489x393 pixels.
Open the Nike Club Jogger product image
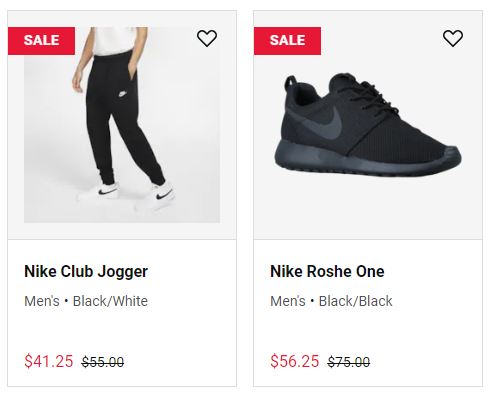point(122,125)
